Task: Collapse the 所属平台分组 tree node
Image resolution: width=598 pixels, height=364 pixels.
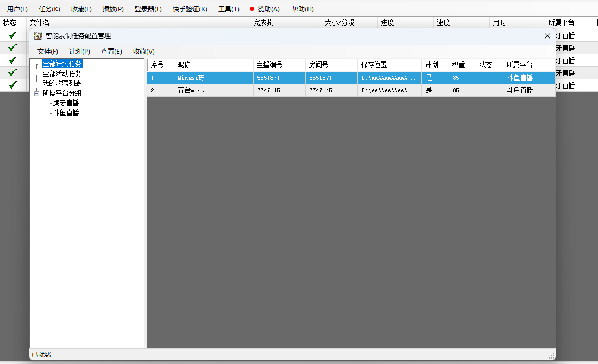Action: 37,93
